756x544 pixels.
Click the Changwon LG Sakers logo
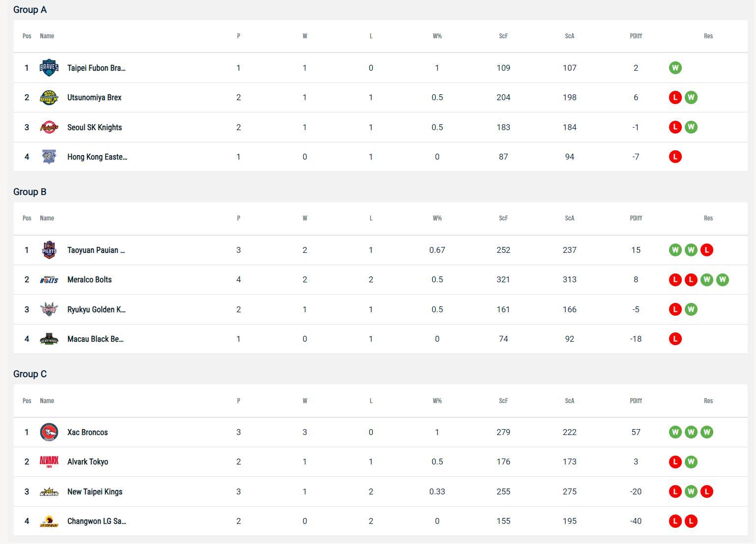(49, 521)
